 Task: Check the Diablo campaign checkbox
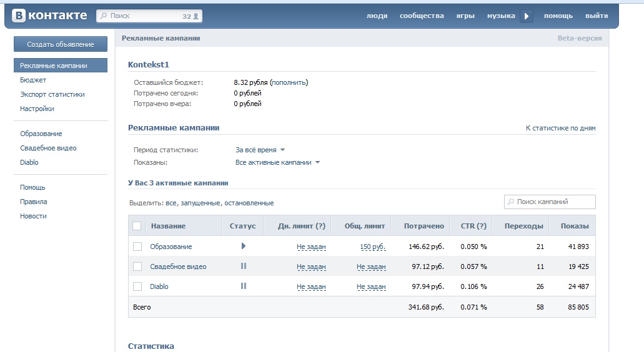click(137, 286)
